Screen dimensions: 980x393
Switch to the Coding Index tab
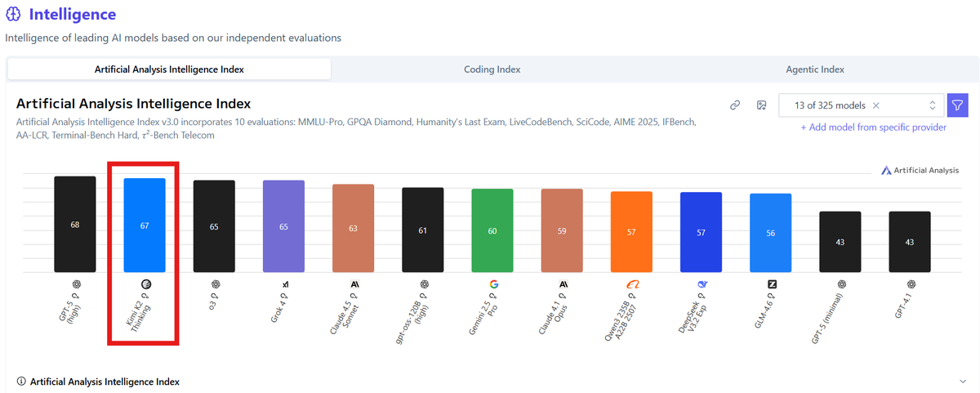pos(492,69)
